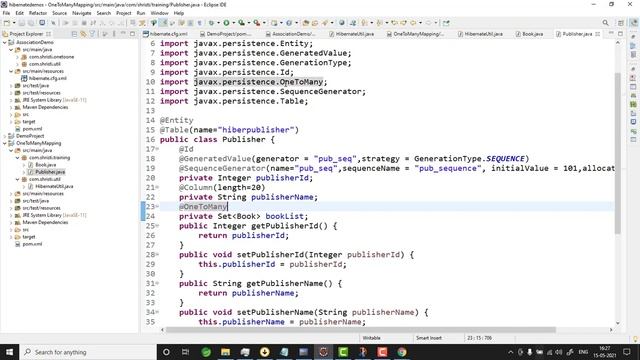The height and width of the screenshot is (360, 640).
Task: Open the Navigate menu
Action: pos(82,13)
